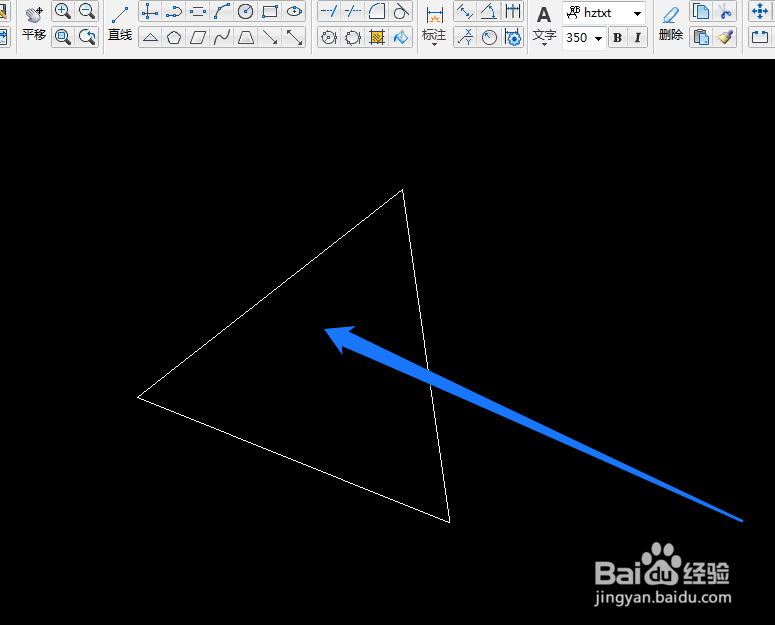Activate the zoom window tool
This screenshot has width=775, height=625.
(63, 37)
